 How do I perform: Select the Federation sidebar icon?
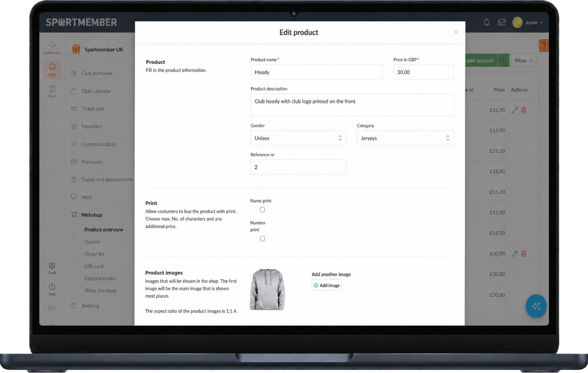52,48
